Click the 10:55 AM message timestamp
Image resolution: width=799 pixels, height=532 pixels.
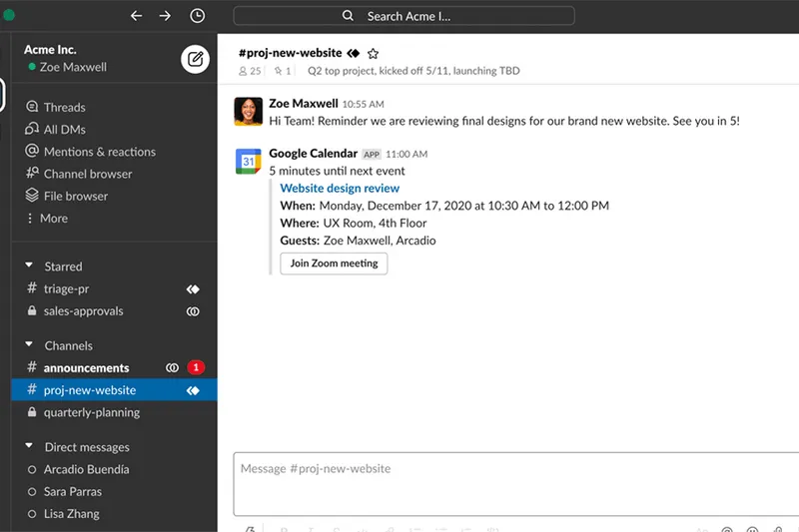[x=363, y=105]
